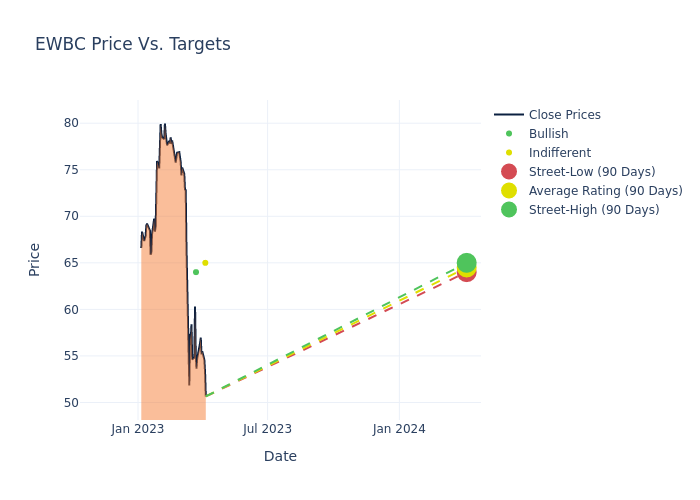
Task: Click the green Bullish dot in the plot
Action: tap(196, 272)
